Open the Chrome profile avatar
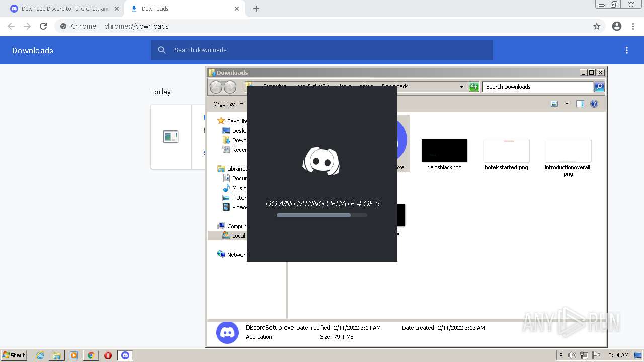This screenshot has height=362, width=644. click(x=617, y=26)
